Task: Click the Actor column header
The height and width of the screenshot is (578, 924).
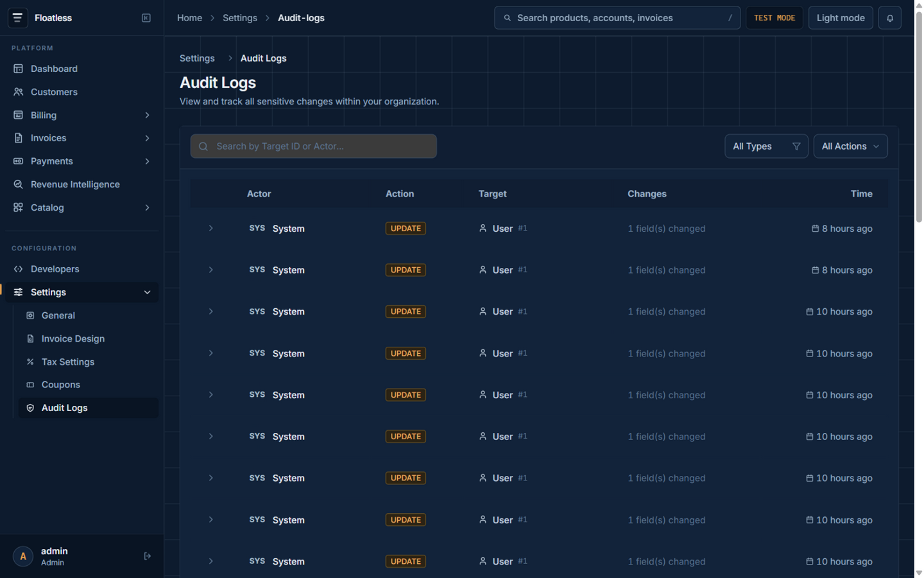Action: [x=259, y=194]
